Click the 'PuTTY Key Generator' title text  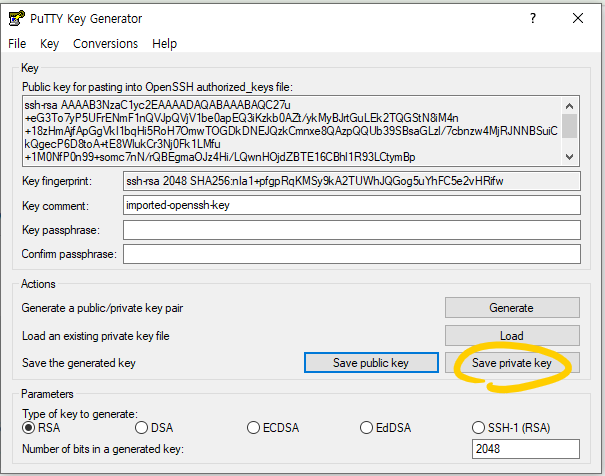pyautogui.click(x=86, y=19)
